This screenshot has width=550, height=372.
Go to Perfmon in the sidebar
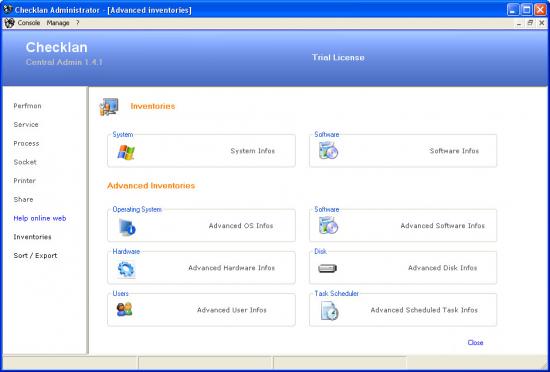coord(27,106)
